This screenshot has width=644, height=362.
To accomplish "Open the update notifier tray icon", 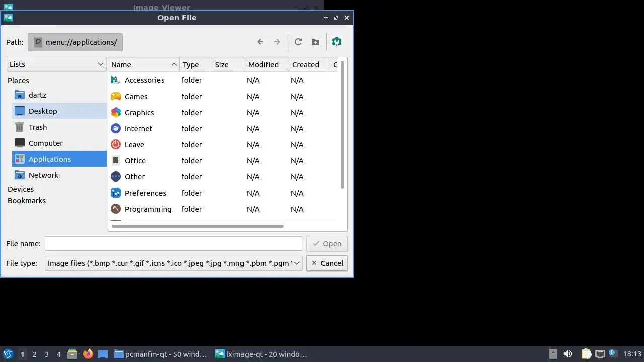I will point(612,354).
